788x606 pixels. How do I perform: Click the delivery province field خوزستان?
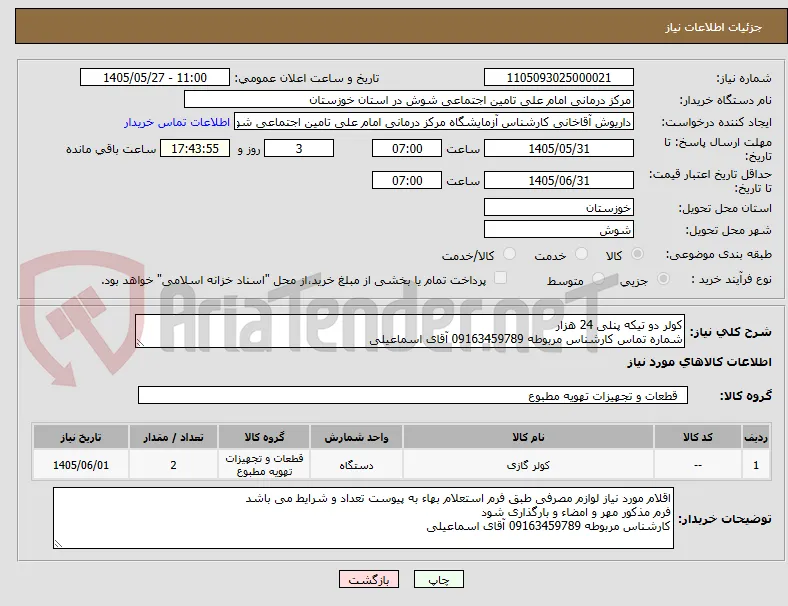pos(559,207)
